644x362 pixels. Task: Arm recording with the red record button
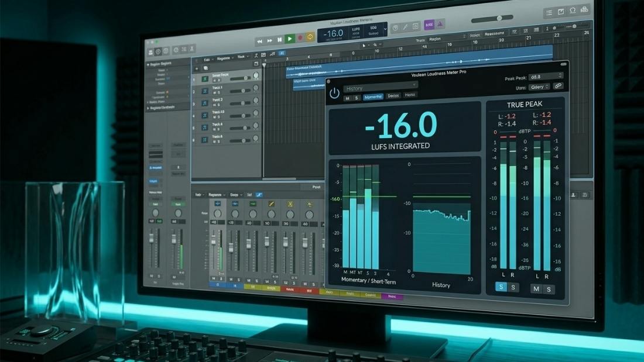300,38
